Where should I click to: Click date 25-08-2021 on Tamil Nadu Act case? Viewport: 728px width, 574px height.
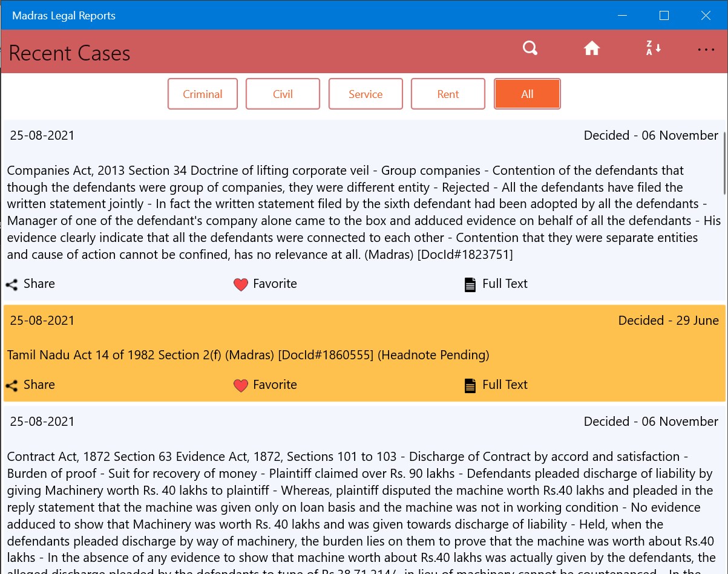tap(42, 321)
